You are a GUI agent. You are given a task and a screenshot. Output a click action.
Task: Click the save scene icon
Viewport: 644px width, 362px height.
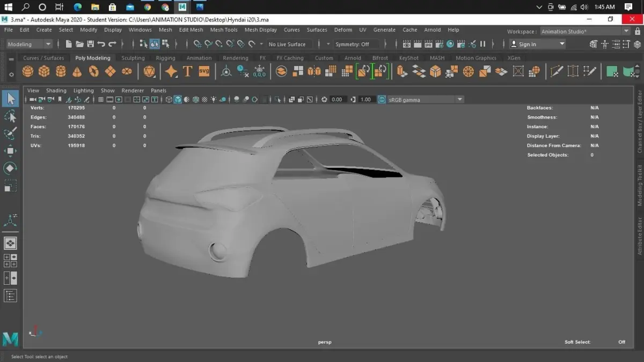[90, 45]
